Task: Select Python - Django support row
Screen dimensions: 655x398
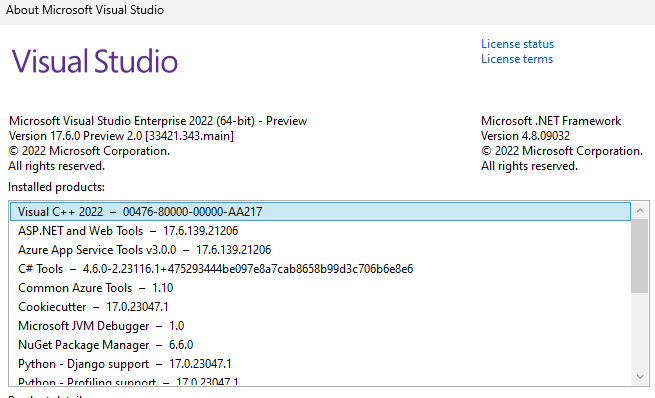Action: [320, 364]
